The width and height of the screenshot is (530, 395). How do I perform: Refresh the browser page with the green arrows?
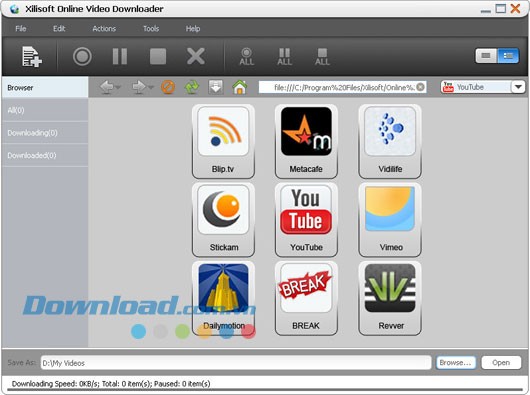click(192, 87)
